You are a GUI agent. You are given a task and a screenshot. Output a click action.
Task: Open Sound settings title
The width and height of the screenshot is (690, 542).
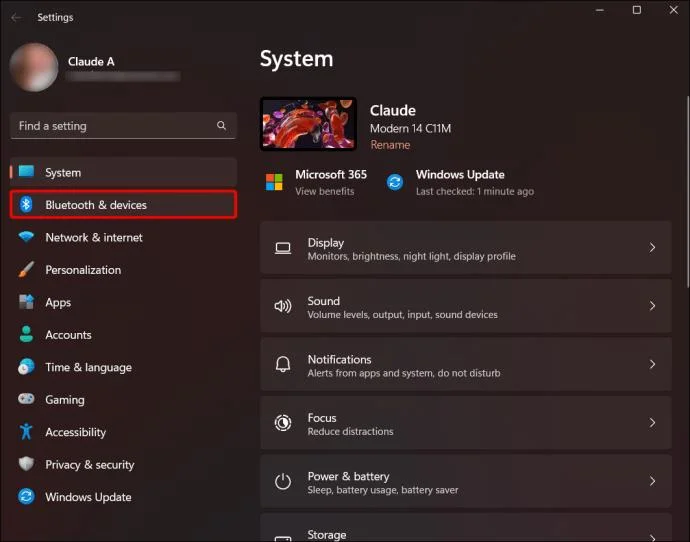pyautogui.click(x=323, y=301)
